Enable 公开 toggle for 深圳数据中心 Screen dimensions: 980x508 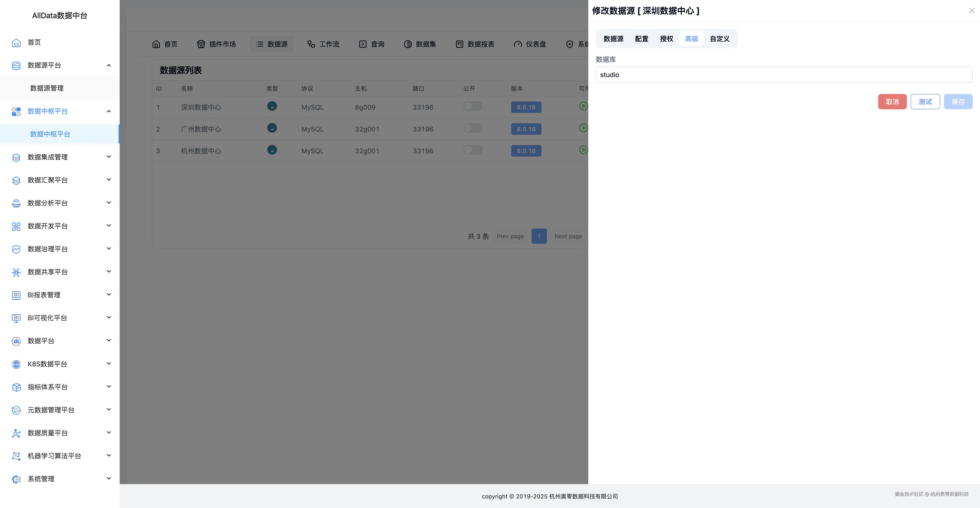473,106
